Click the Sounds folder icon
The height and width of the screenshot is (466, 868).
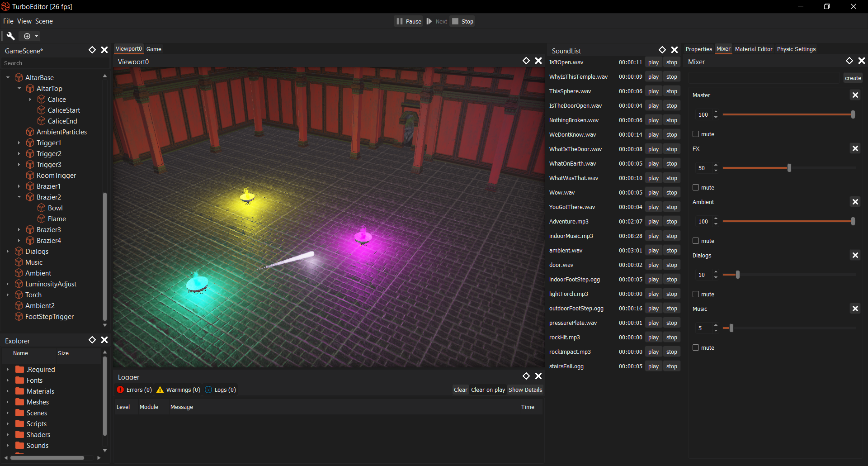point(19,446)
